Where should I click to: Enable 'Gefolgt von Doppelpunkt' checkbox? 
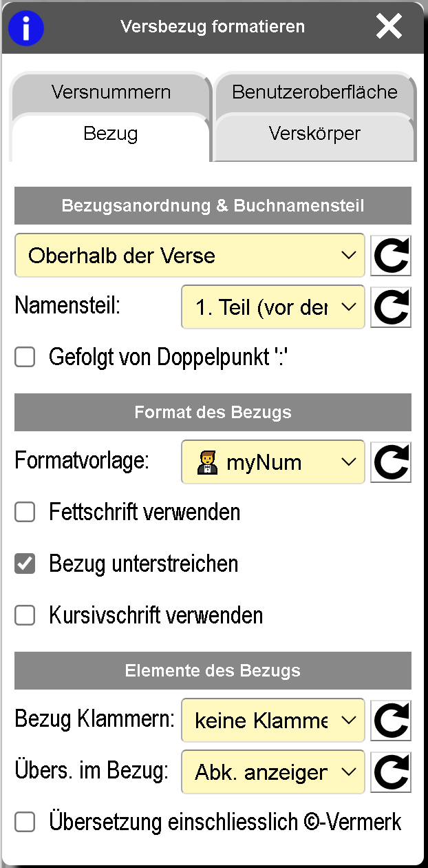point(25,358)
